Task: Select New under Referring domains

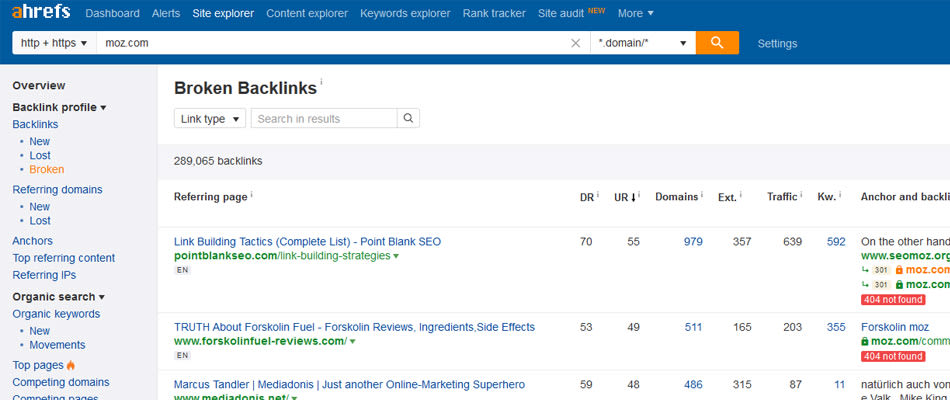Action: click(x=39, y=207)
